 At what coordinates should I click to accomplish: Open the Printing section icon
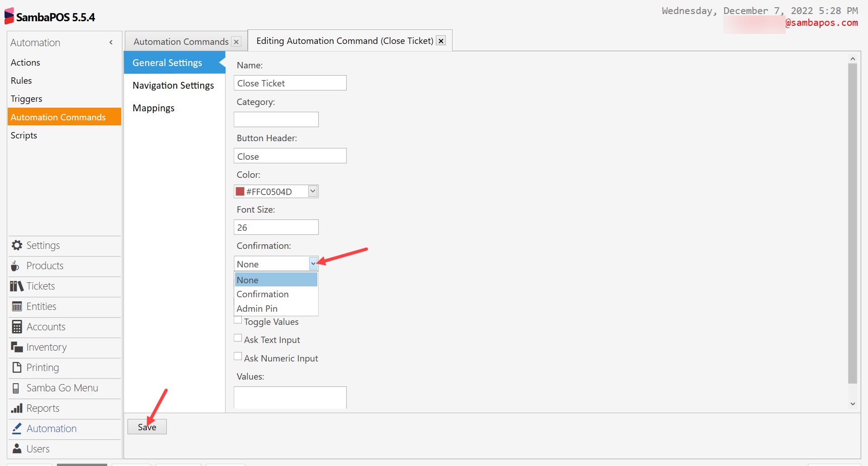point(16,367)
